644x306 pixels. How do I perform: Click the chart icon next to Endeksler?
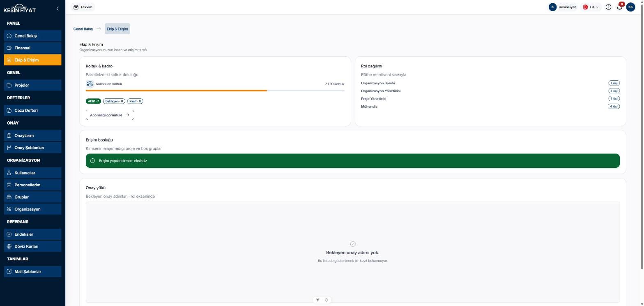click(9, 234)
